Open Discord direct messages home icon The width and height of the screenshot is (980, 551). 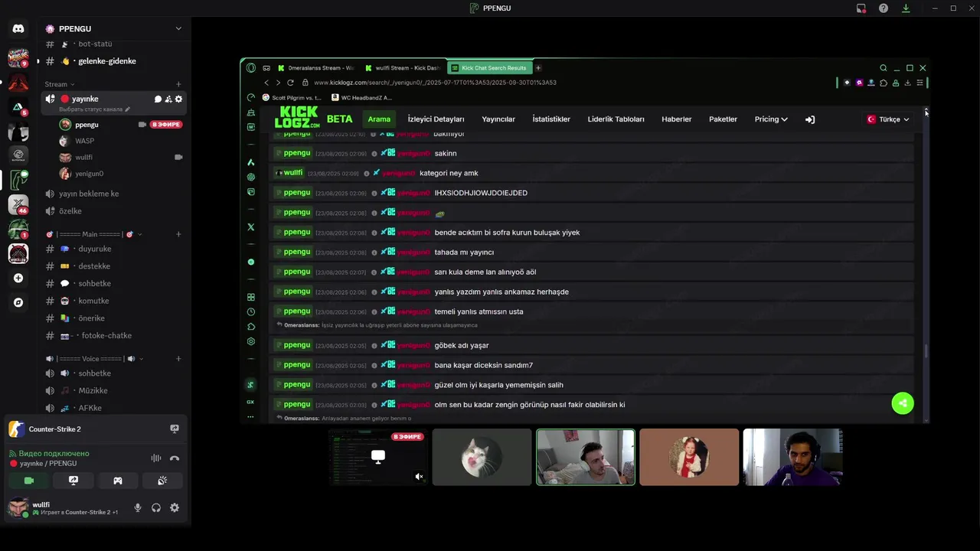[x=18, y=28]
